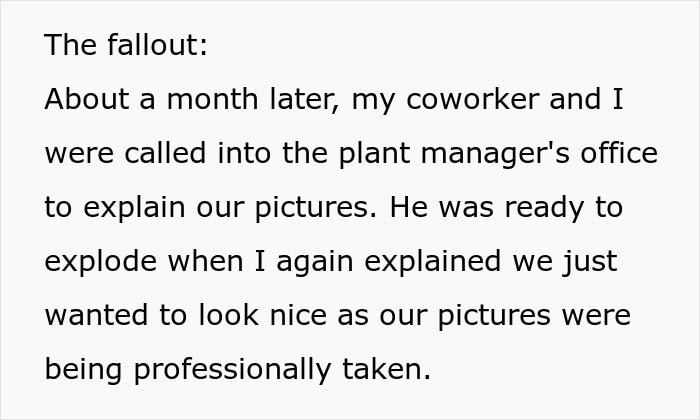Click the word 'He' starting the second sentence
The width and height of the screenshot is (700, 420).
tap(409, 207)
